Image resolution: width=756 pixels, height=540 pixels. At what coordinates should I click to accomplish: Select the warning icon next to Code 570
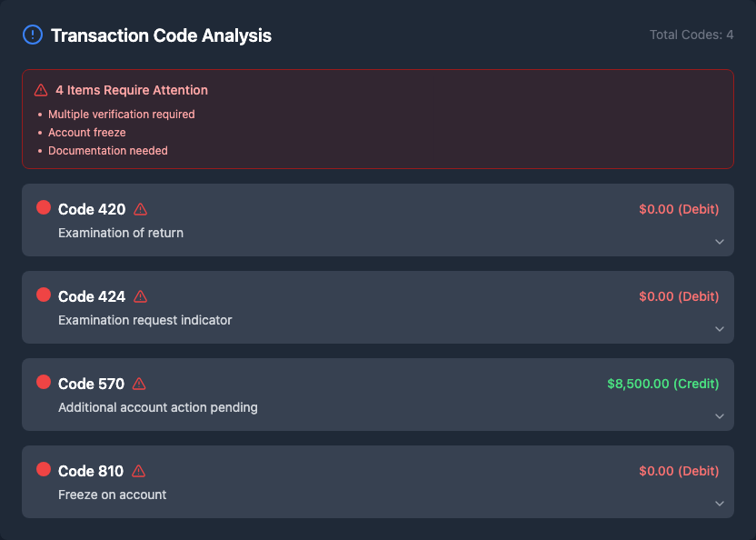point(139,384)
